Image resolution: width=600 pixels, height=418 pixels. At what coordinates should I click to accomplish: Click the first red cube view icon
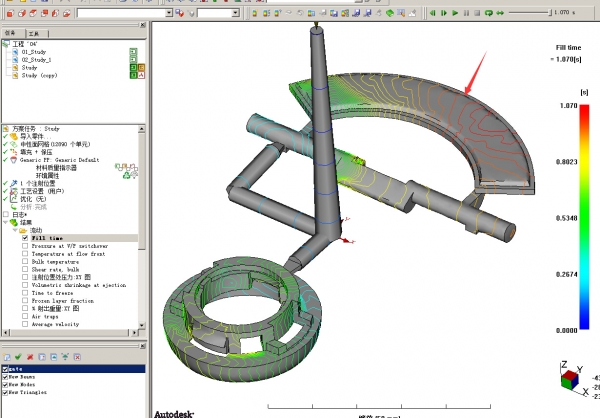10,13
